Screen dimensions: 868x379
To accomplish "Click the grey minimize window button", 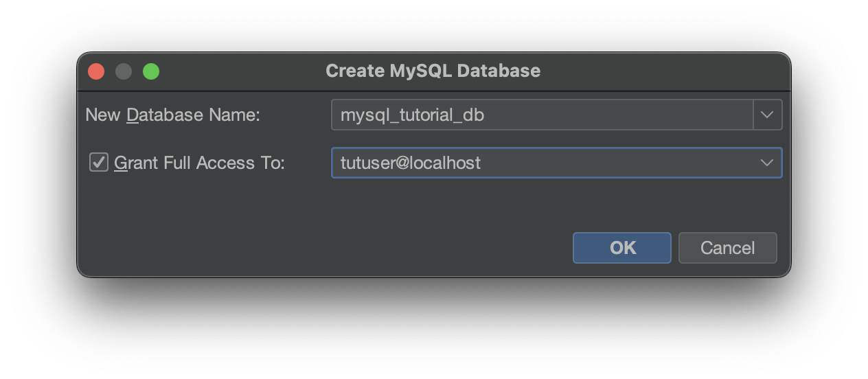I will pyautogui.click(x=124, y=71).
